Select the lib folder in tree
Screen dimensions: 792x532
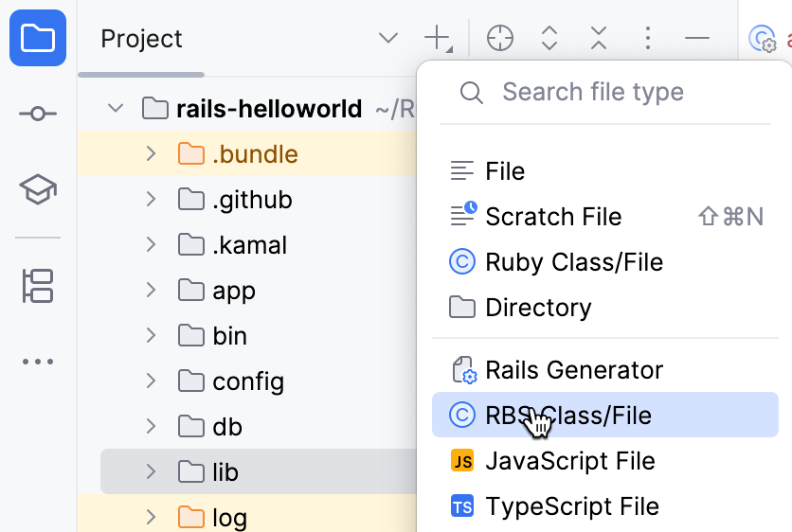click(225, 472)
